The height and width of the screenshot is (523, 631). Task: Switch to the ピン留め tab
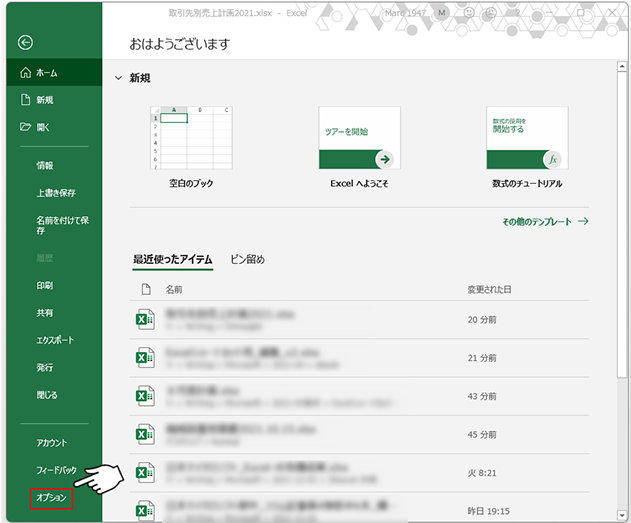click(247, 259)
